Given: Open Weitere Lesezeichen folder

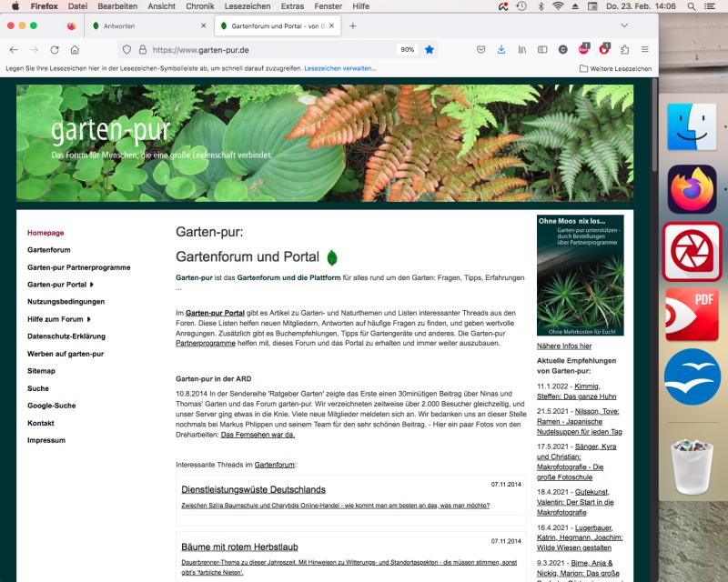Looking at the screenshot, I should coord(615,68).
